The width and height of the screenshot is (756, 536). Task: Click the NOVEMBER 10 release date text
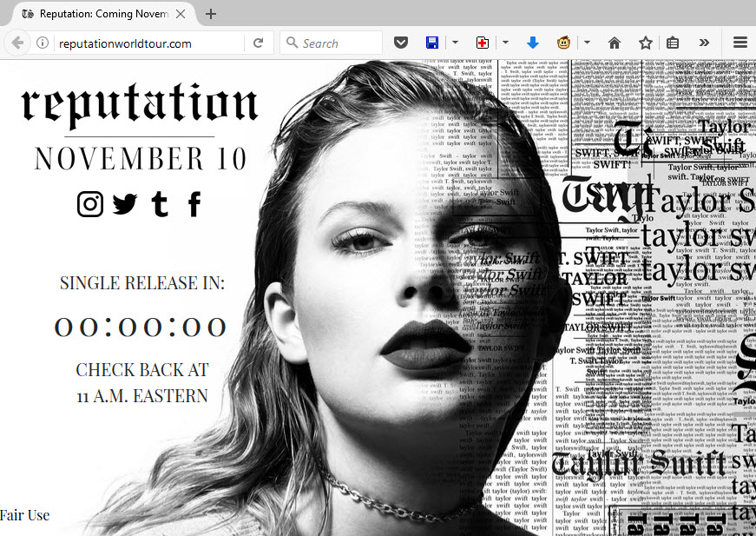click(141, 158)
